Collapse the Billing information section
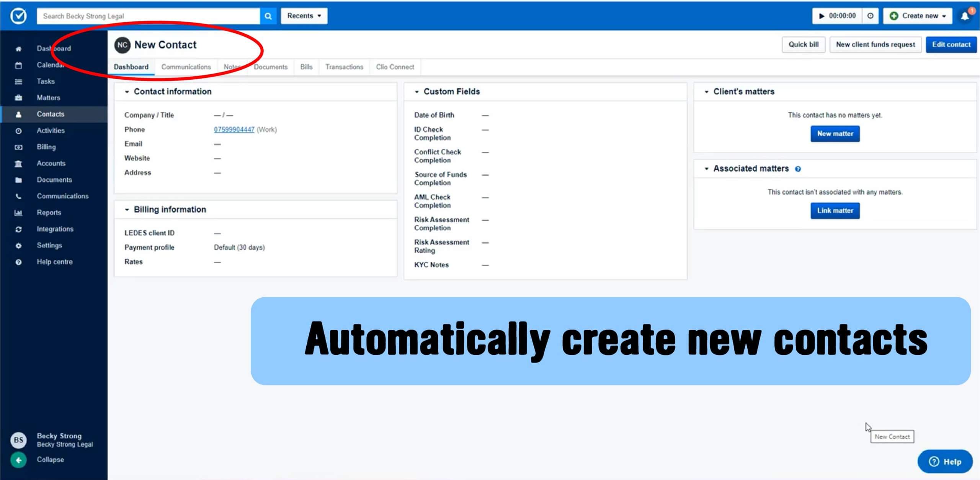Viewport: 980px width, 480px height. (127, 210)
